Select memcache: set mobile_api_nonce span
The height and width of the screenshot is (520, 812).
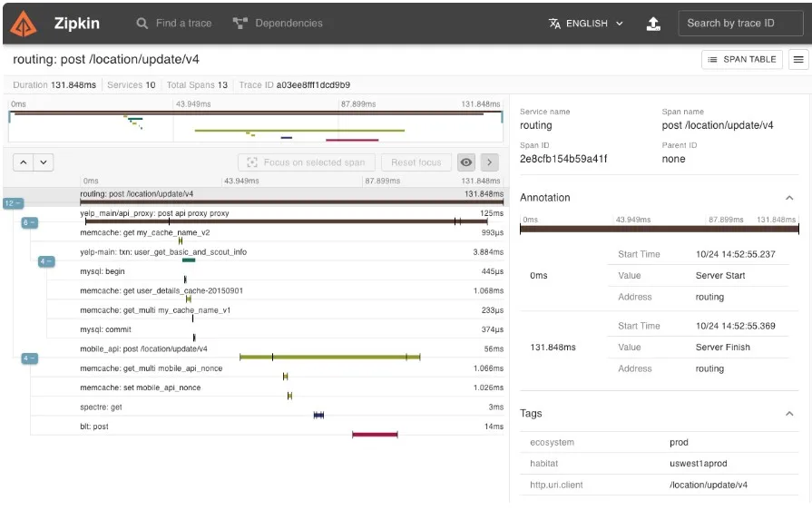(291, 390)
